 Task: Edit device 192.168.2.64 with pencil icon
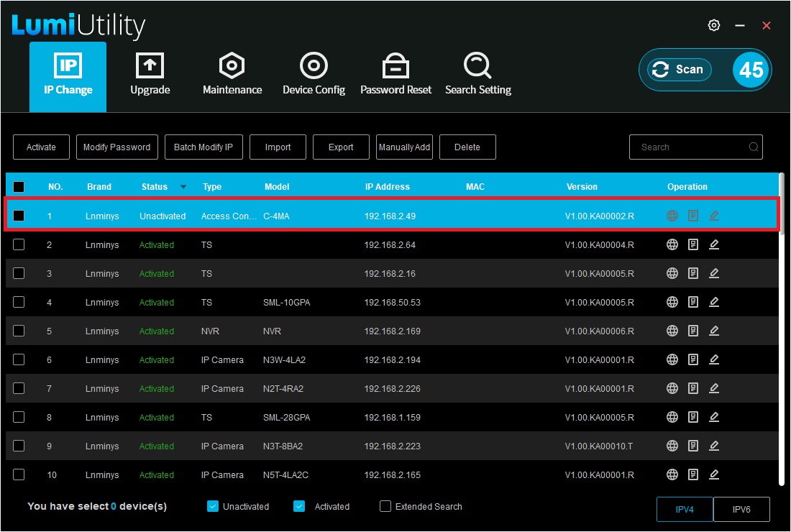714,244
